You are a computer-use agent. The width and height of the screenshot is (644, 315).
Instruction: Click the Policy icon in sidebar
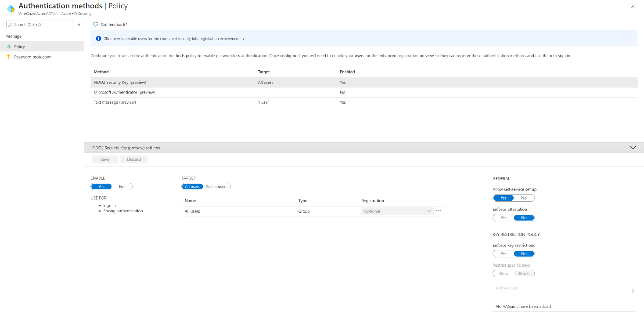[x=9, y=47]
